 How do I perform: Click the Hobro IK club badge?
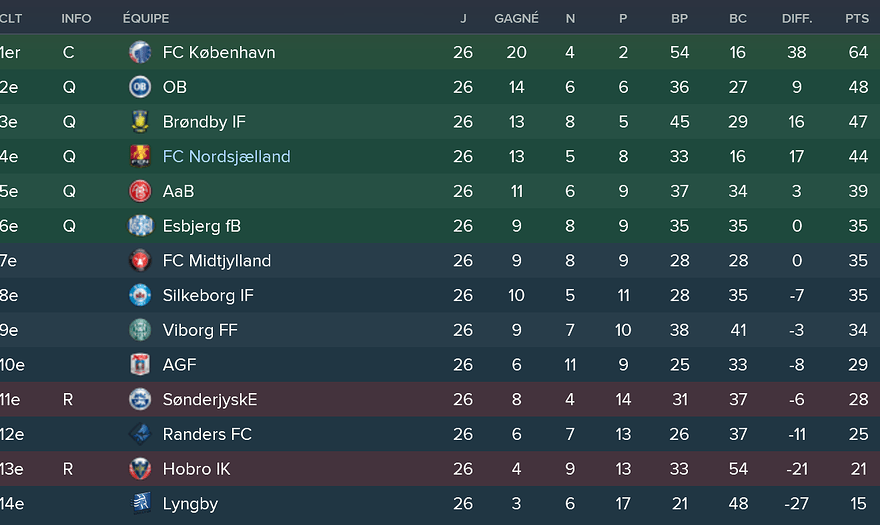click(140, 469)
